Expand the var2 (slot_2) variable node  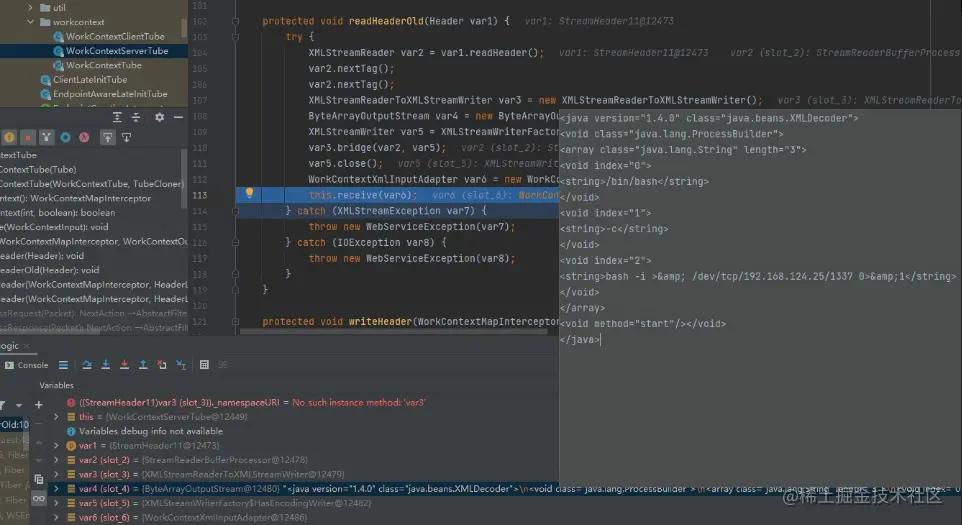point(56,459)
